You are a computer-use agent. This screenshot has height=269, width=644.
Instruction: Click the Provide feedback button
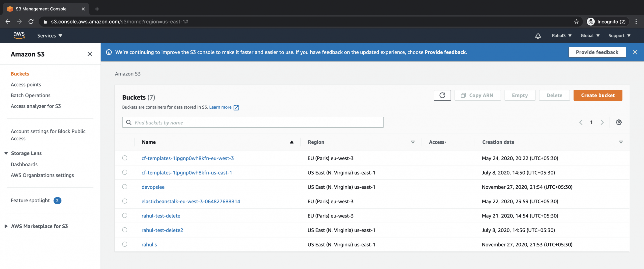point(597,52)
